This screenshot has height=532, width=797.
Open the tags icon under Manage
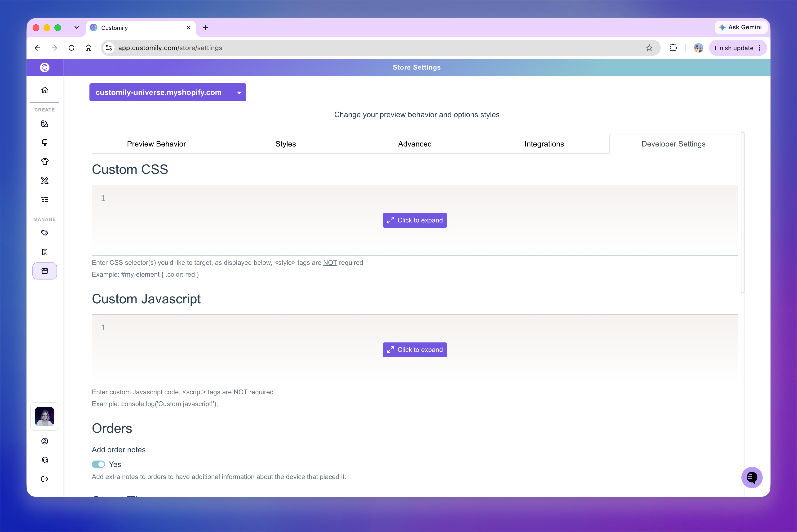[45, 233]
